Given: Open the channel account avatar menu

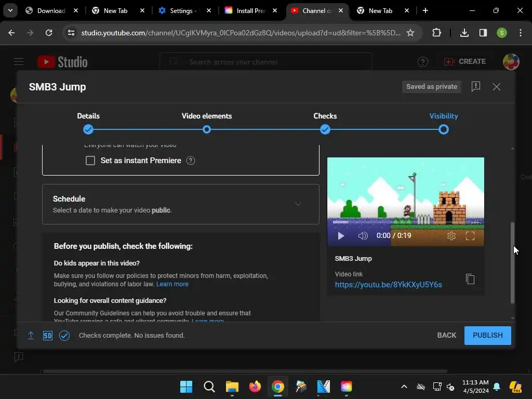Looking at the screenshot, I should pyautogui.click(x=511, y=62).
